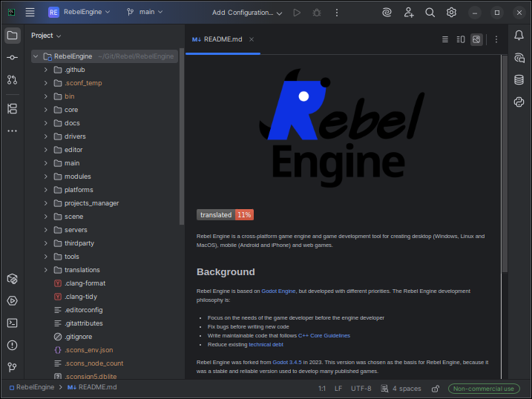Click the AI spiral icon in toolbar
532x399 pixels.
(x=387, y=13)
